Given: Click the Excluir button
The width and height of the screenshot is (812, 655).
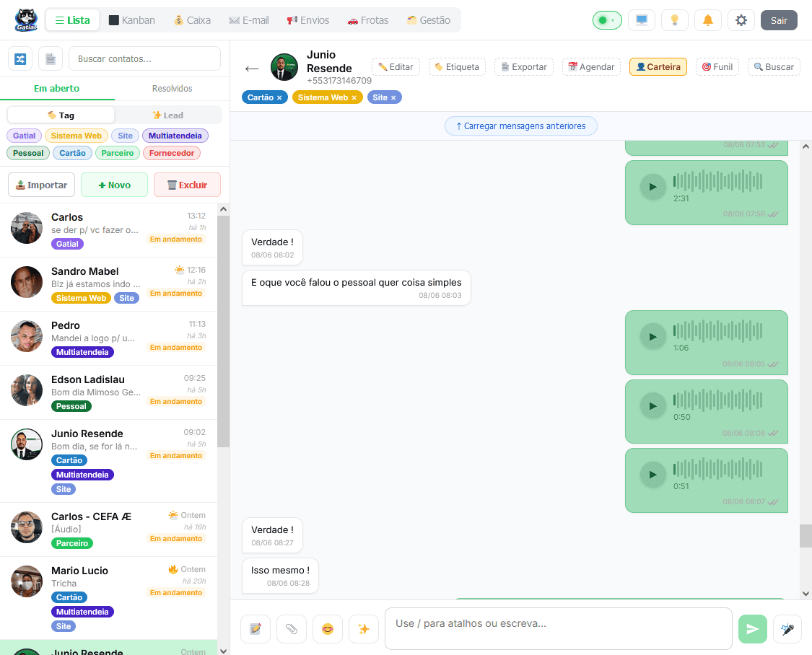Looking at the screenshot, I should (x=187, y=185).
